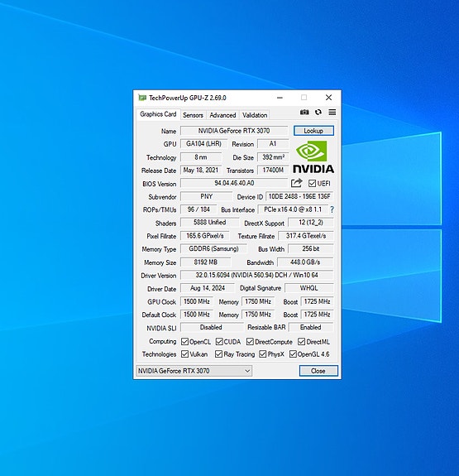Click the Default Clock row Memory 1750 MHz
459x476 pixels.
click(x=258, y=315)
